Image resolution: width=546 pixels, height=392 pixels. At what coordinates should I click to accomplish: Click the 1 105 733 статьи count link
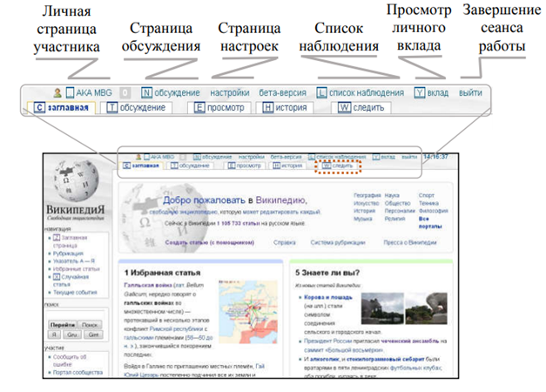239,223
